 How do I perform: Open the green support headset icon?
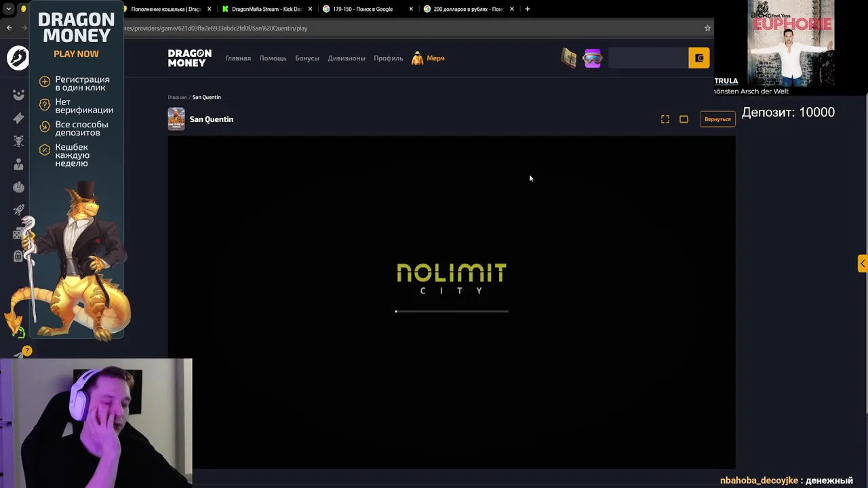pyautogui.click(x=20, y=332)
